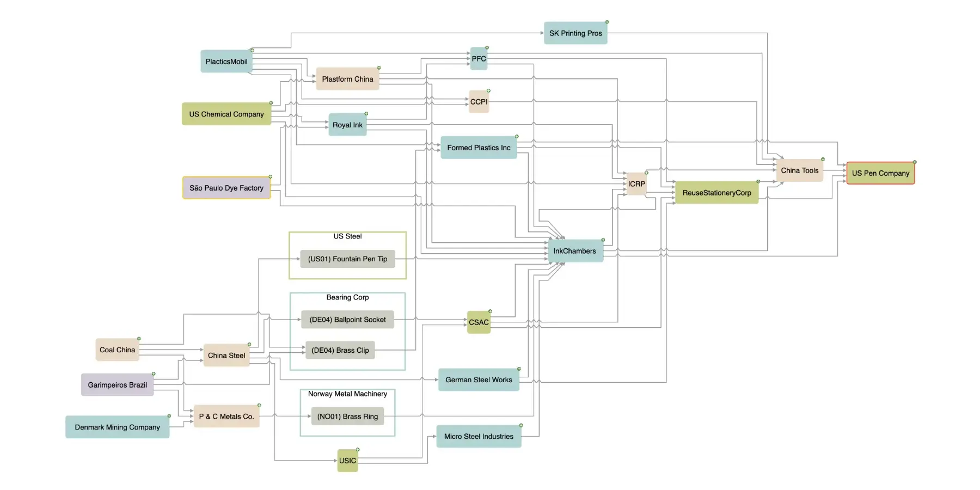Image resolution: width=980 pixels, height=490 pixels.
Task: Click the USIC node
Action: (347, 461)
